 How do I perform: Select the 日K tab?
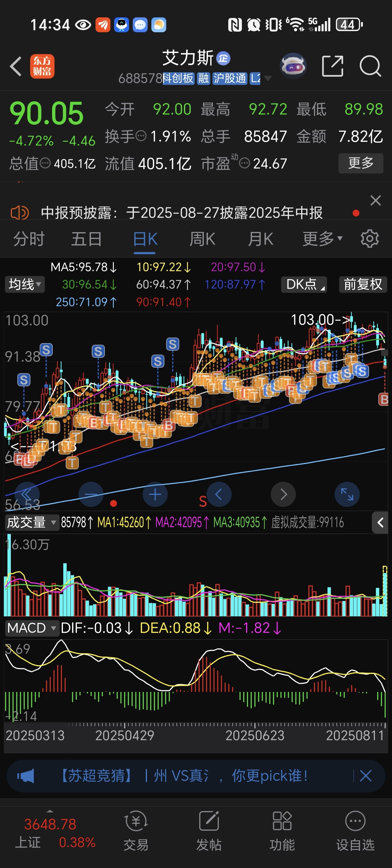click(145, 239)
